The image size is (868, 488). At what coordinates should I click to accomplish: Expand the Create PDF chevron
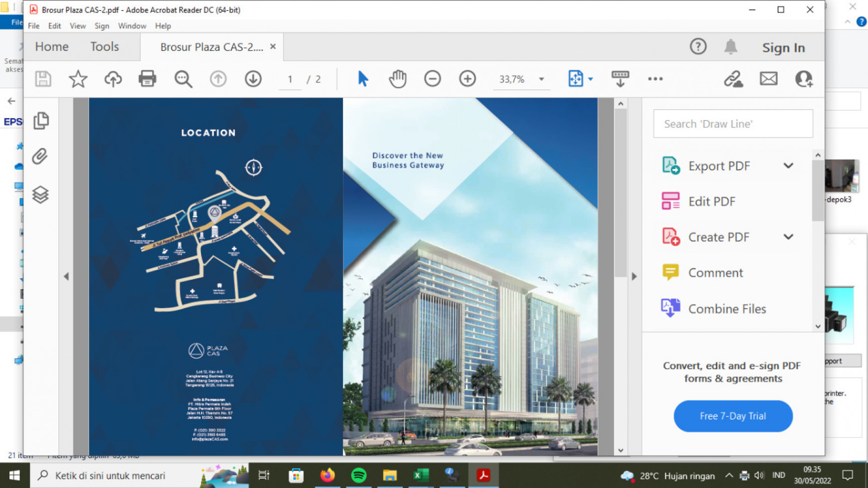788,237
